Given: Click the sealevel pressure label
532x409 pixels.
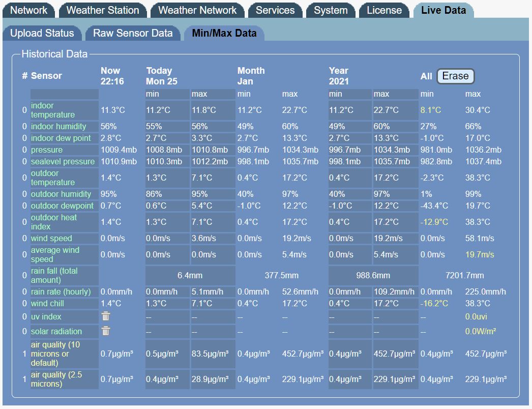Looking at the screenshot, I should pos(63,162).
